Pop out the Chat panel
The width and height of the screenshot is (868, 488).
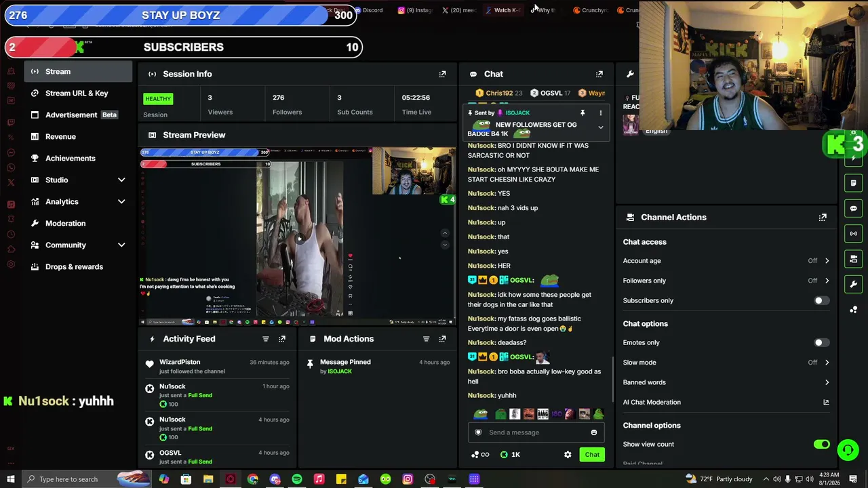[599, 74]
